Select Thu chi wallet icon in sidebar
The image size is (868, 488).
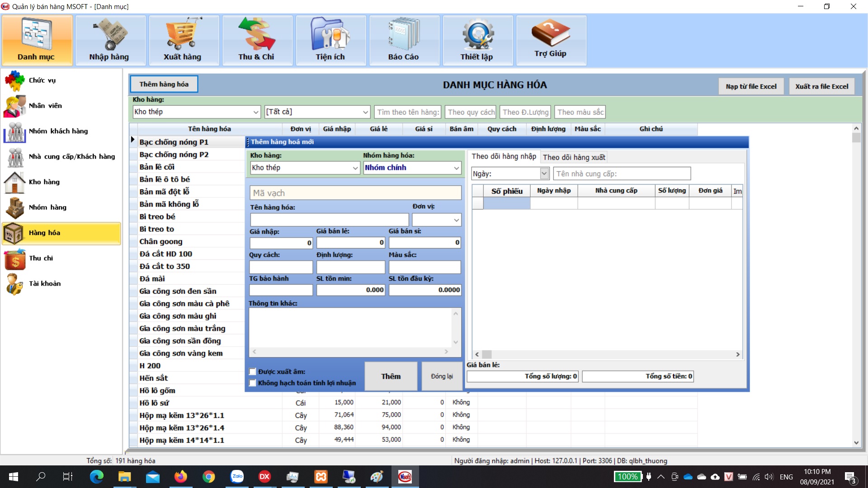14,259
